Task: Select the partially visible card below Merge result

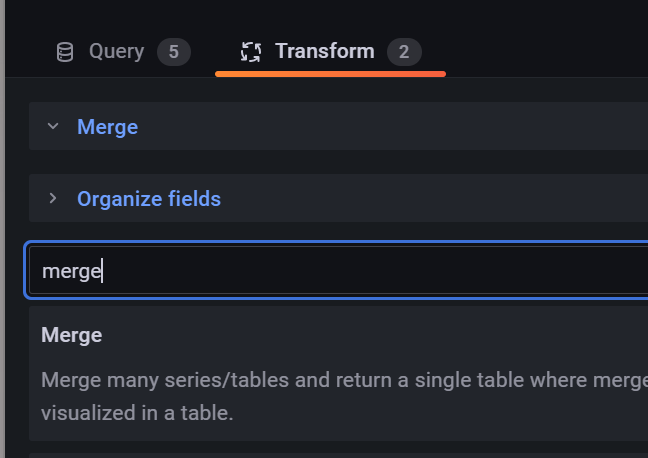Action: [x=338, y=456]
